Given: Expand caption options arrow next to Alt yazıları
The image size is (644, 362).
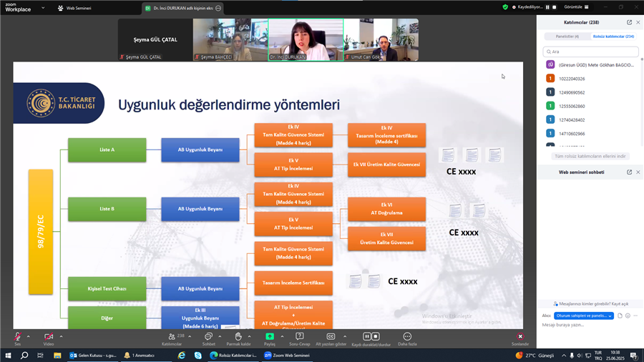Looking at the screenshot, I should (x=345, y=336).
